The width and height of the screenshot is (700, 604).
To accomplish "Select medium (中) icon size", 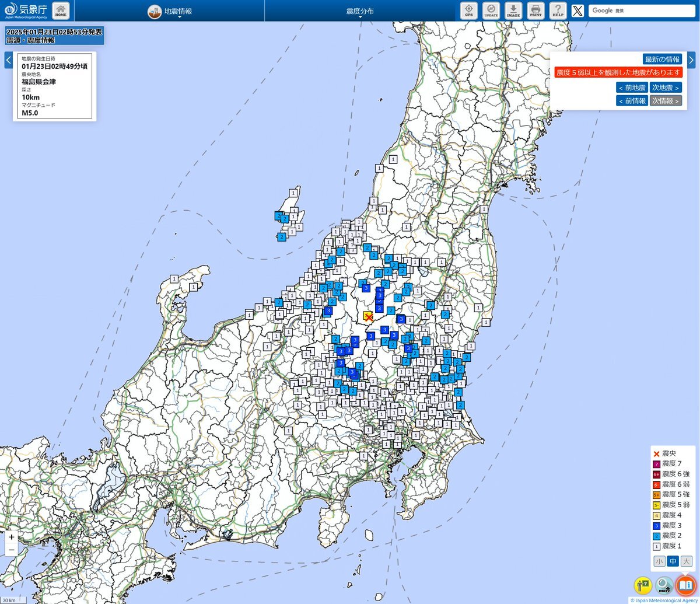I will [673, 561].
